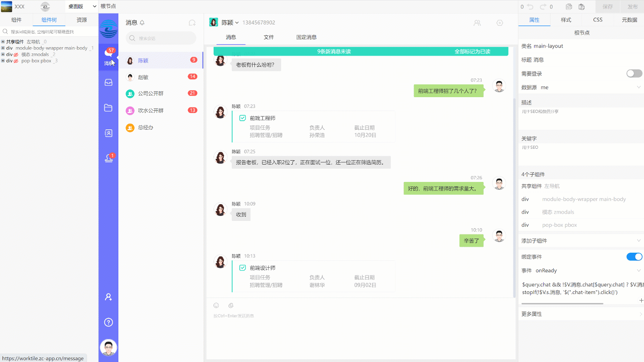Open the emoji smiley picker
The width and height of the screenshot is (644, 362).
[216, 305]
